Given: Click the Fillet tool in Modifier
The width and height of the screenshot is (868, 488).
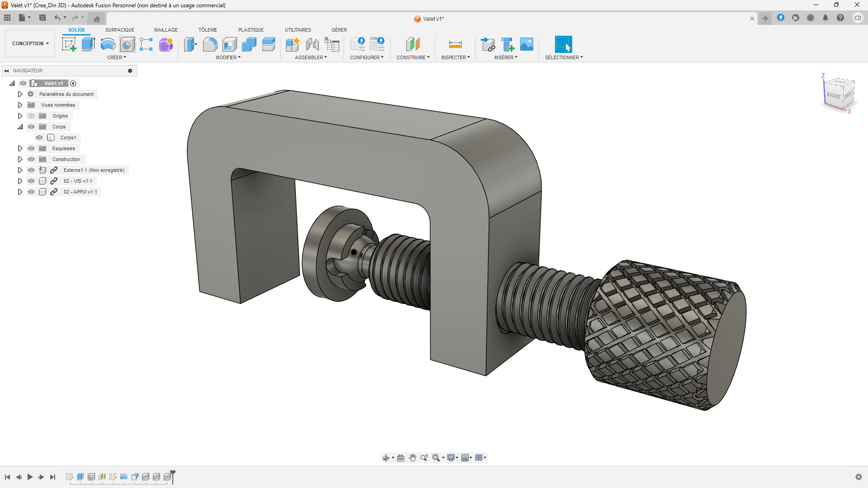Looking at the screenshot, I should [x=210, y=44].
